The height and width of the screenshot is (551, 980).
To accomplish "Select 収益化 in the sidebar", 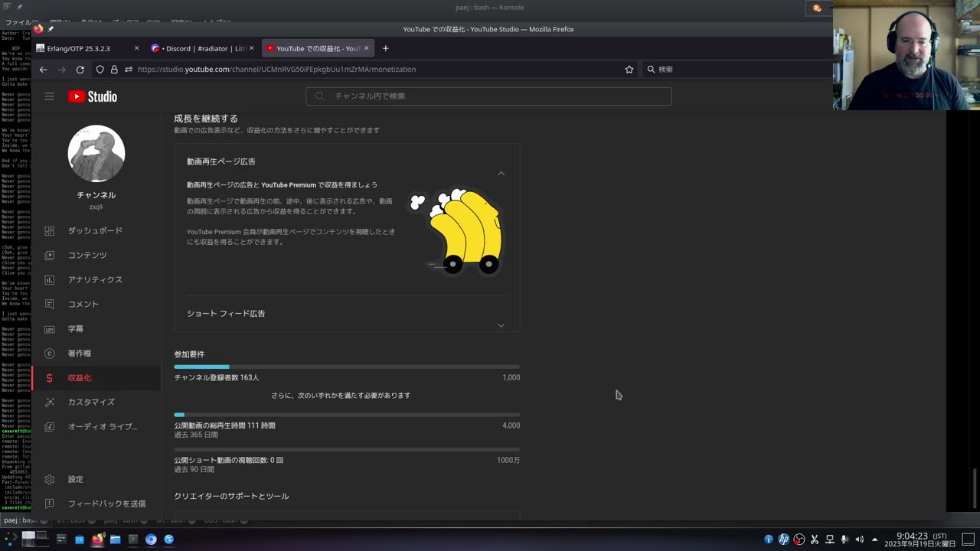I will (x=96, y=377).
